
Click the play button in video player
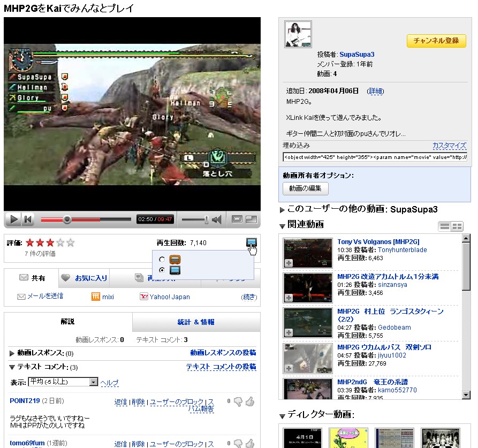(x=13, y=219)
